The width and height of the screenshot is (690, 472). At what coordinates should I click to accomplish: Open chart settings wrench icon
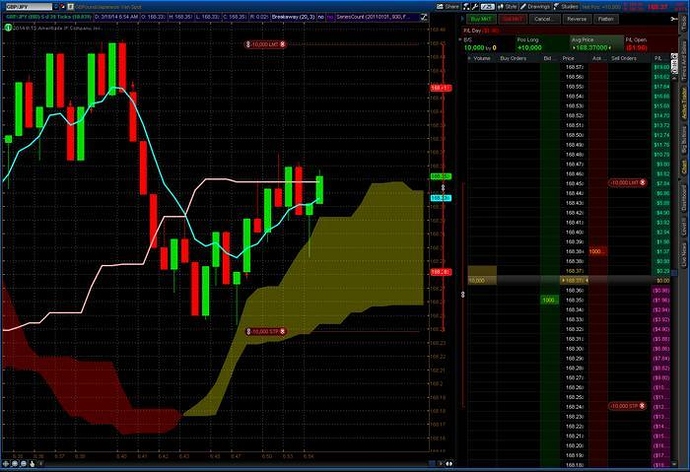(475, 7)
